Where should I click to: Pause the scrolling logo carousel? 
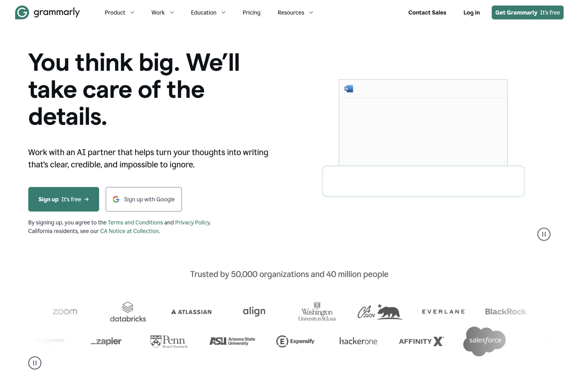tap(35, 363)
